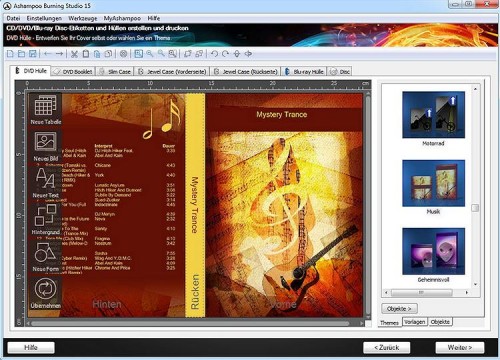Expand the Objekte > button
This screenshot has height=360, width=500.
click(399, 309)
